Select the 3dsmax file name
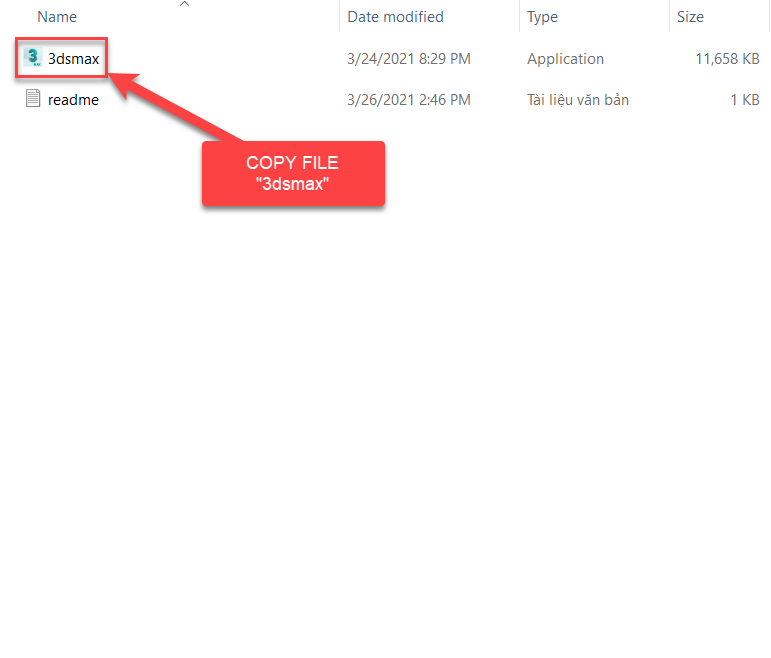 click(x=74, y=59)
